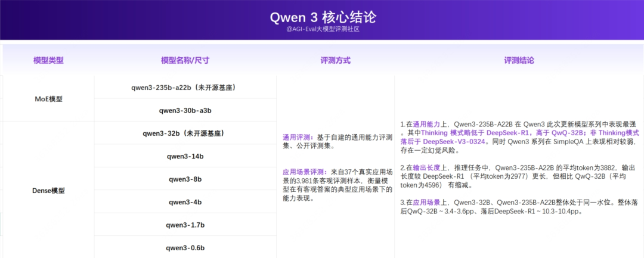Select the "qwen3-32b（未开源基座）" row
Viewport: 644px width, 258px height.
tap(185, 133)
